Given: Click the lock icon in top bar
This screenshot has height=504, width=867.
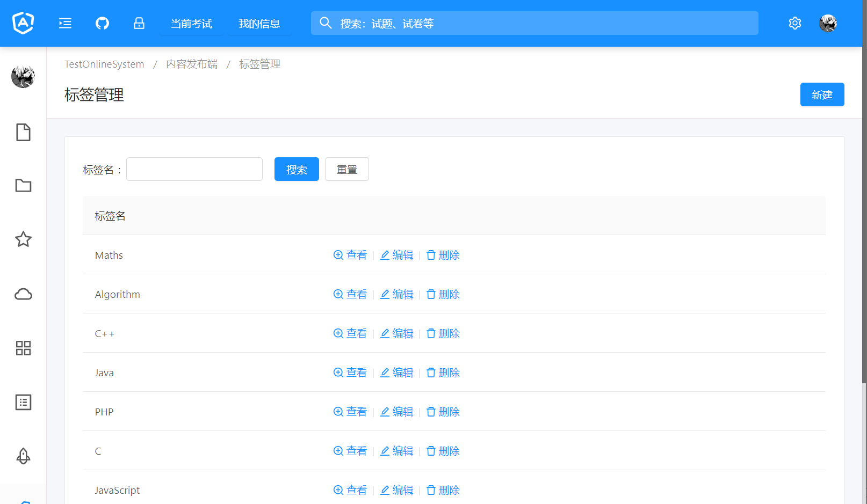Looking at the screenshot, I should click(x=139, y=23).
